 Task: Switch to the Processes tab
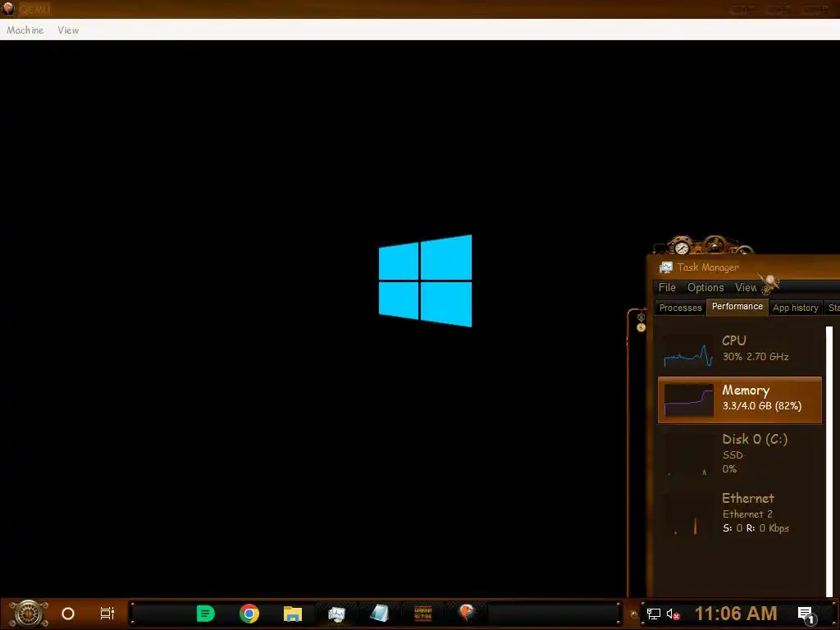[x=680, y=308]
